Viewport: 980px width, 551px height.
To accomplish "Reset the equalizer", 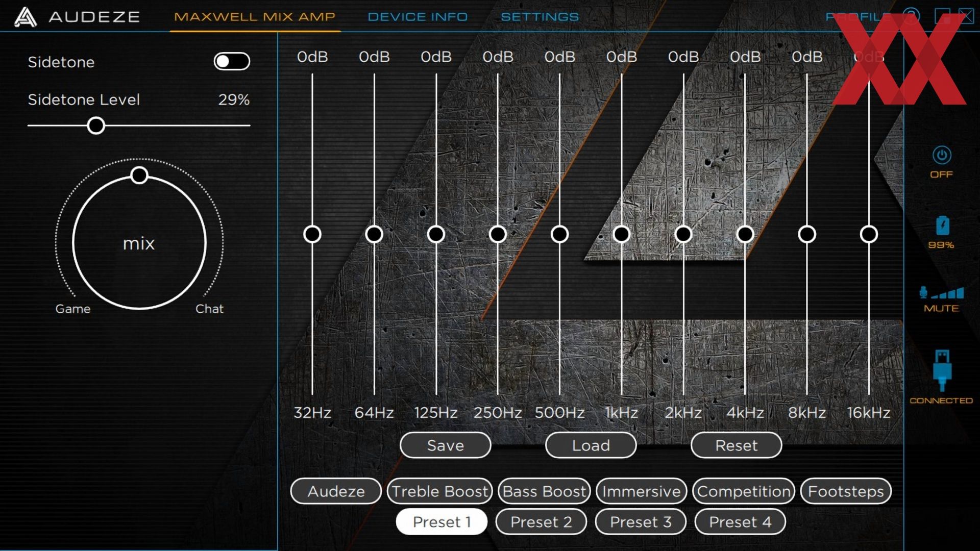I will [737, 445].
